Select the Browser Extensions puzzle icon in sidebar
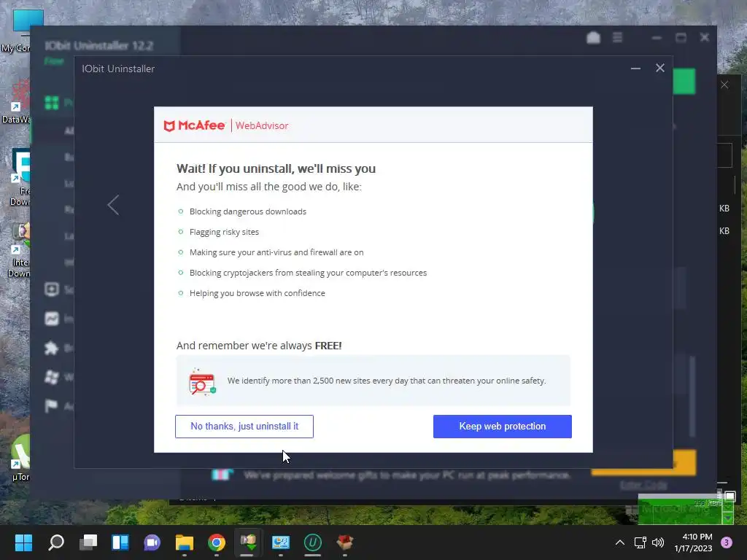Image resolution: width=747 pixels, height=560 pixels. [x=52, y=348]
